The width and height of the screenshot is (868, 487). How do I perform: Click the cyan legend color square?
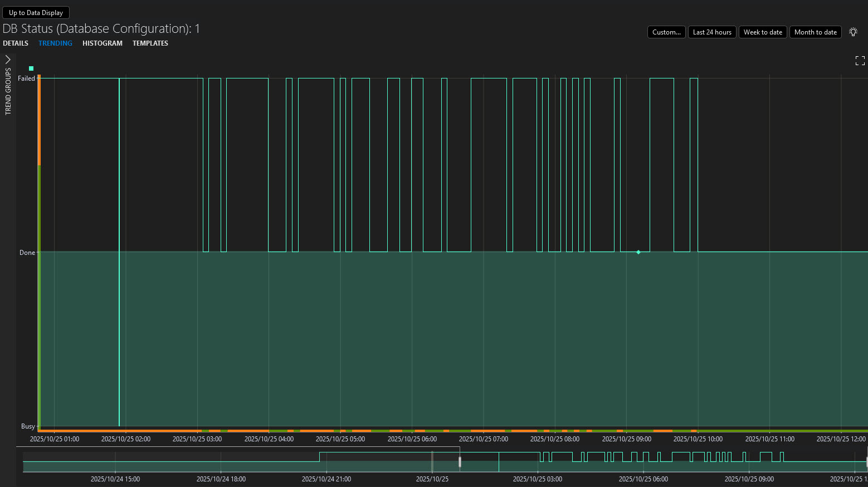31,68
